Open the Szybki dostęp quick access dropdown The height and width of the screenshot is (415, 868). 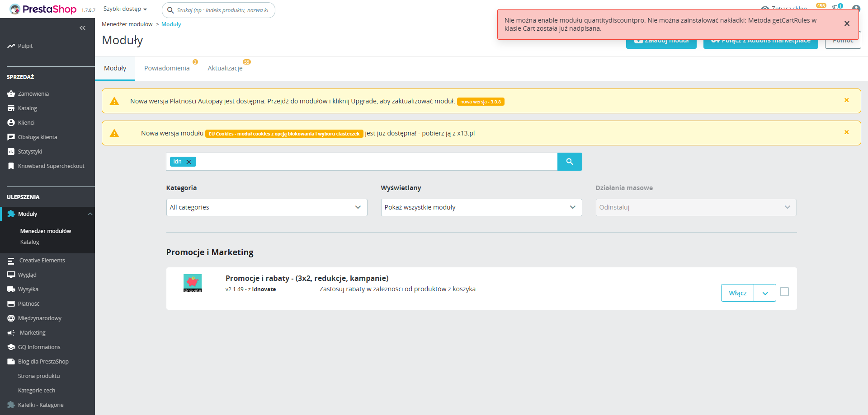(125, 9)
